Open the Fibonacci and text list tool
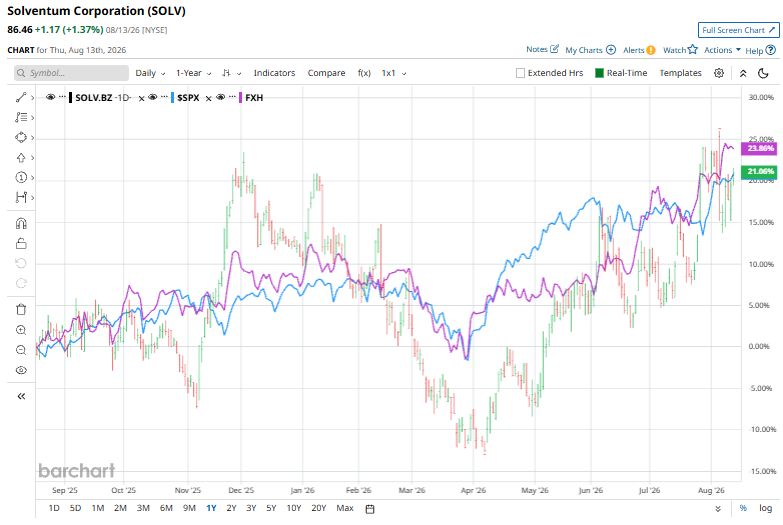 point(21,117)
